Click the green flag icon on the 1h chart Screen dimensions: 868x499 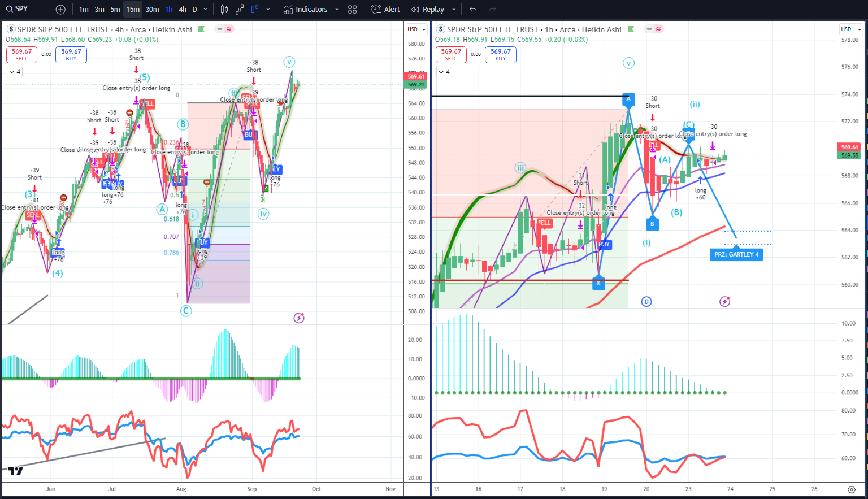tap(631, 29)
